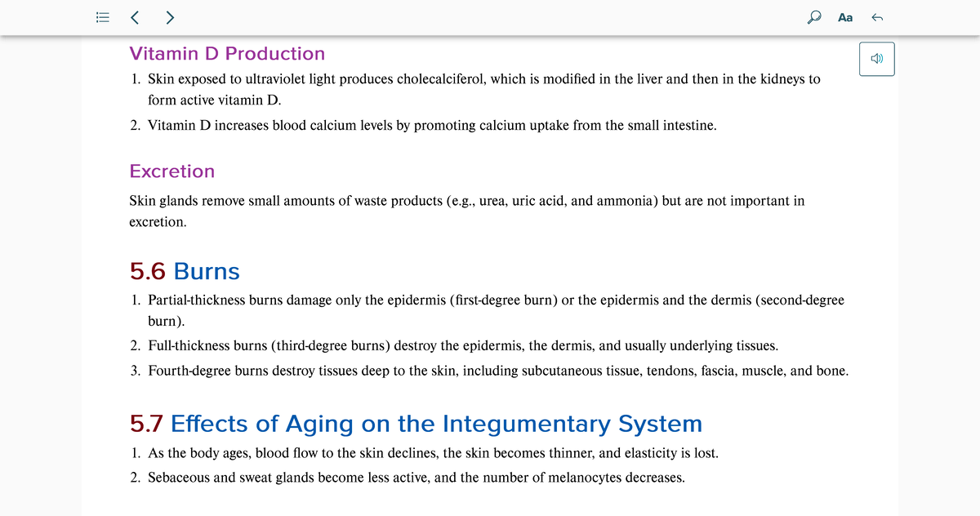
Task: Click the Vitamin D Production heading
Action: 226,53
